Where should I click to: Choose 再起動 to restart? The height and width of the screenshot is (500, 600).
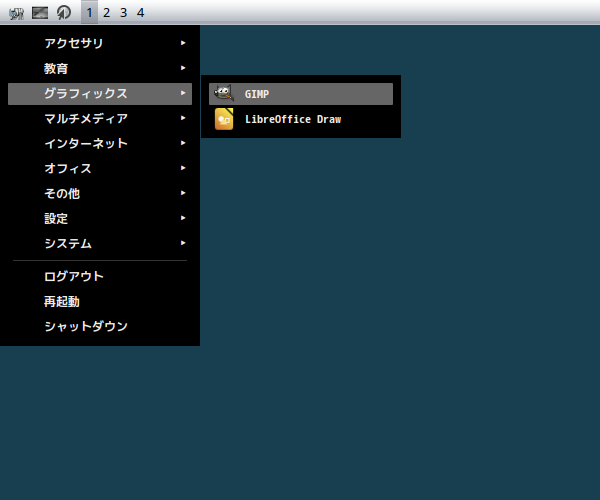coord(100,301)
